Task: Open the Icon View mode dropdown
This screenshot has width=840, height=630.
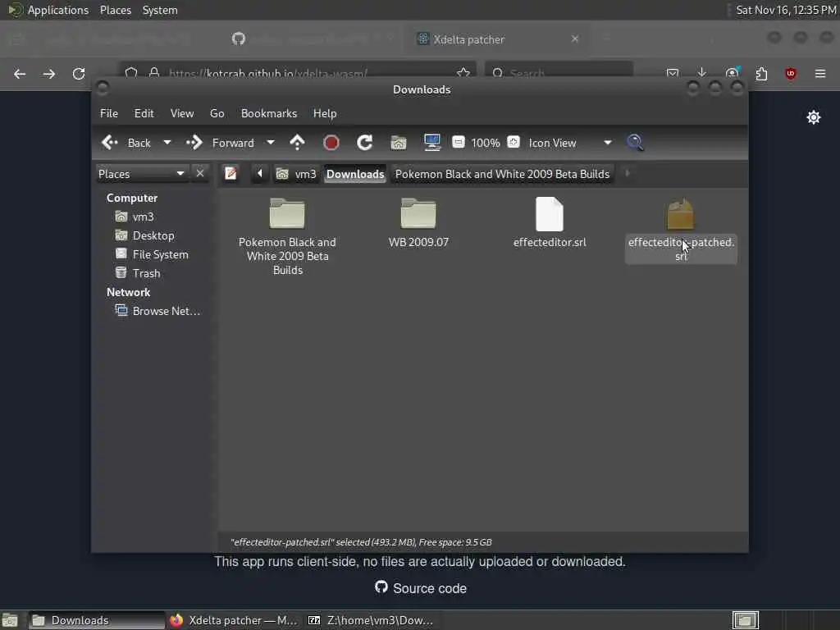Action: pos(570,143)
